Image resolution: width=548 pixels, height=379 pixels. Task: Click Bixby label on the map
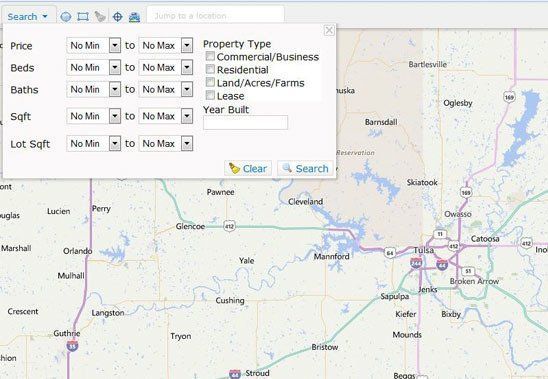[451, 314]
